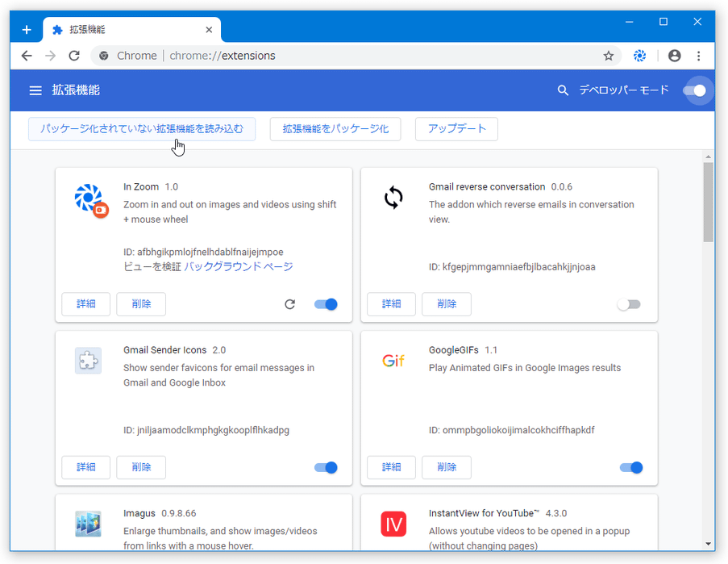Maximize the Chrome window
The width and height of the screenshot is (728, 564).
point(664,22)
